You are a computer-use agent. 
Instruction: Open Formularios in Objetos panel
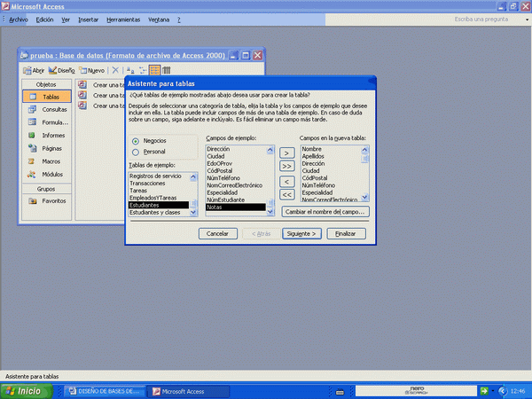click(x=47, y=122)
